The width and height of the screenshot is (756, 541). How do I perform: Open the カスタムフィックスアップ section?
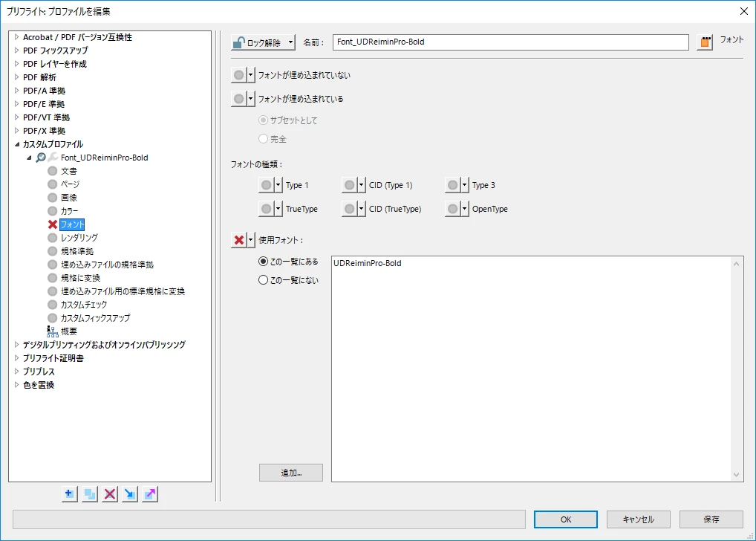(96, 318)
